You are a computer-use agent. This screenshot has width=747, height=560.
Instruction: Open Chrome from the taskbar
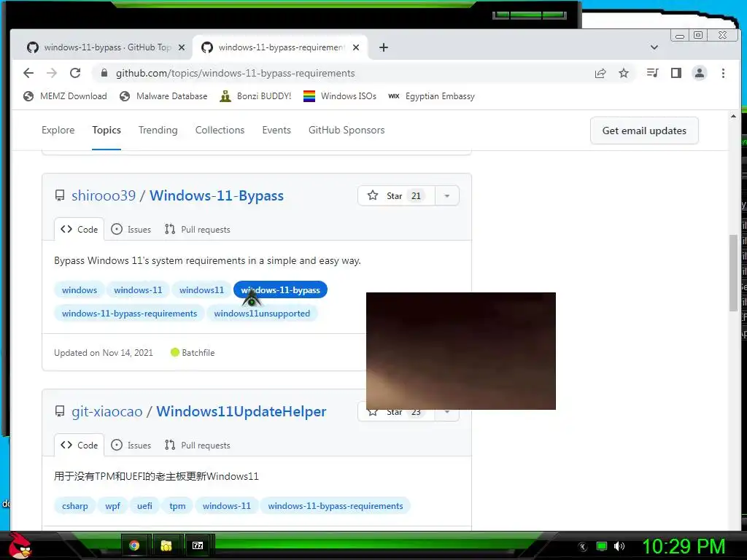[x=134, y=545]
